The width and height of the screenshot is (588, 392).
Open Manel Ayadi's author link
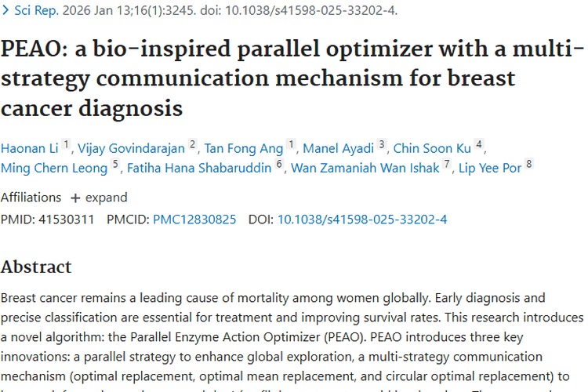(x=338, y=148)
